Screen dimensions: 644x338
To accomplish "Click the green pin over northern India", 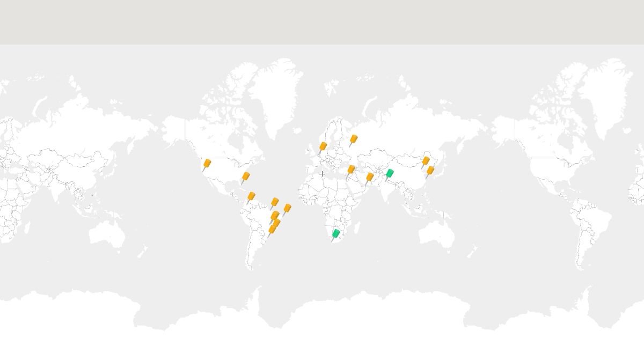I will click(x=390, y=173).
